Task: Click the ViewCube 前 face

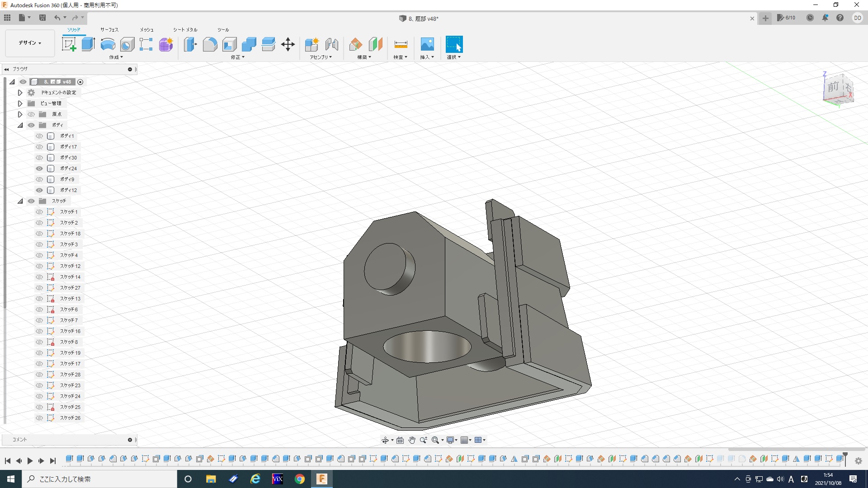Action: [833, 87]
